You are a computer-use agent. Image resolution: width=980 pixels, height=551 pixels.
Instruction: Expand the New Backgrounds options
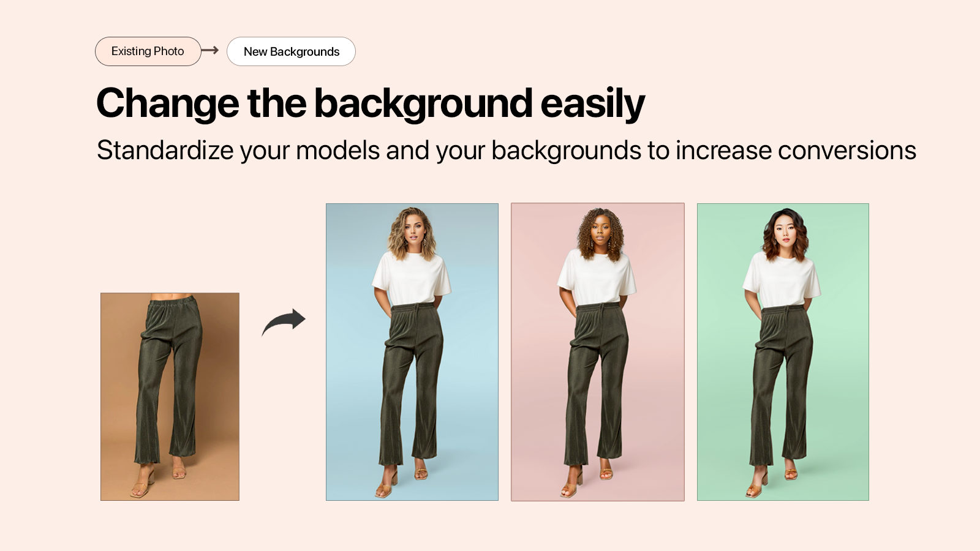pyautogui.click(x=292, y=51)
